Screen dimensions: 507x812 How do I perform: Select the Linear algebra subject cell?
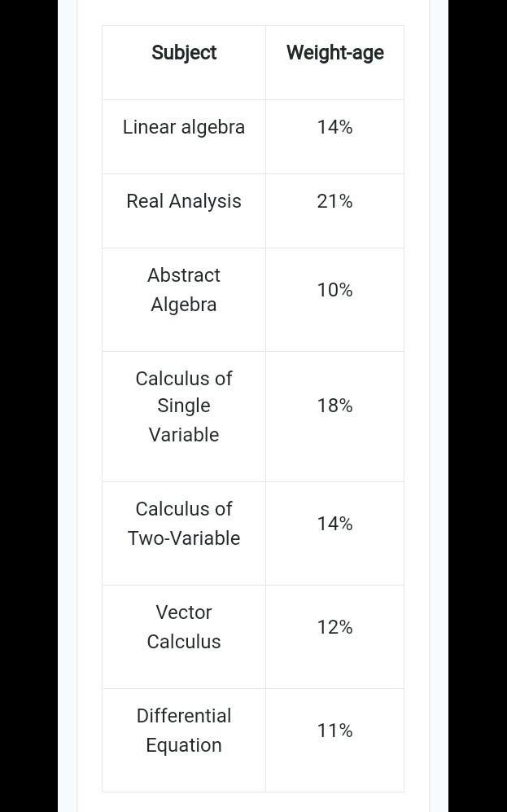(184, 127)
